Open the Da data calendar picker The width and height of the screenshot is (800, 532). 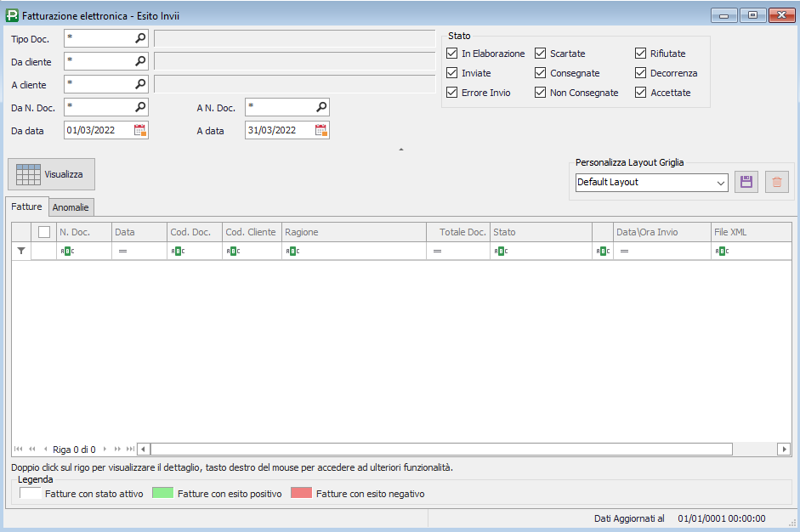coord(140,130)
